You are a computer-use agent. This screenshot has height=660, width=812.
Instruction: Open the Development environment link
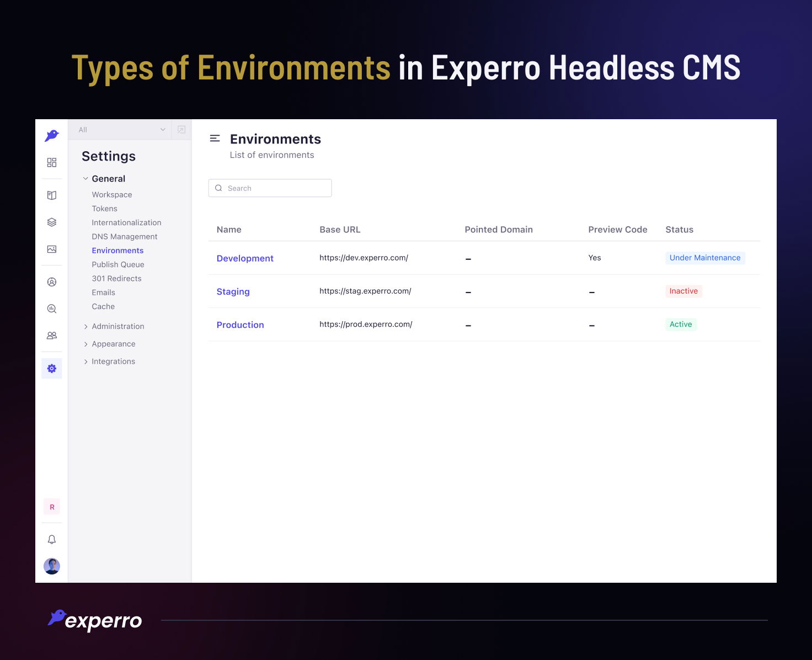click(x=245, y=258)
